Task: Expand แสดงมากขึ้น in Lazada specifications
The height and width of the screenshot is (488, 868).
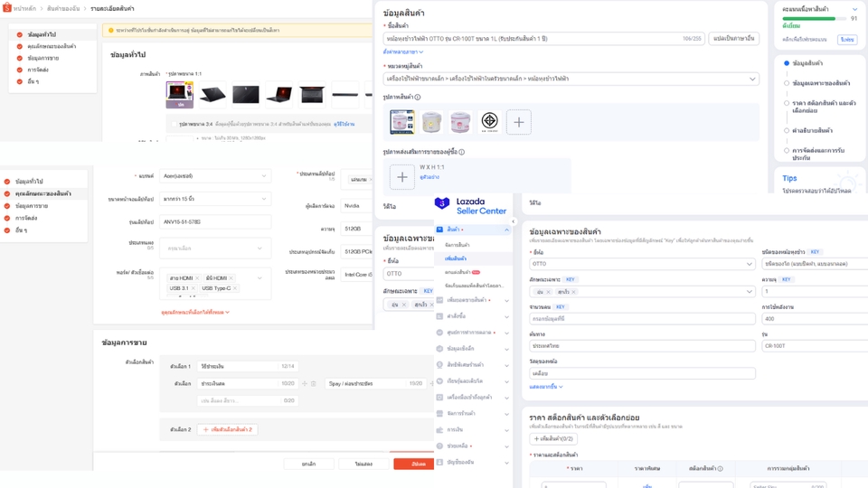Action: coord(546,387)
